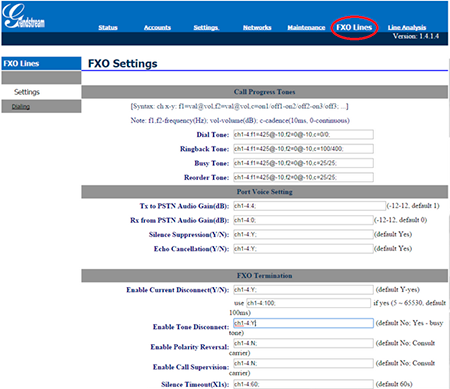450x389 pixels.
Task: Click the FXO Lines sidebar header
Action: pos(41,63)
